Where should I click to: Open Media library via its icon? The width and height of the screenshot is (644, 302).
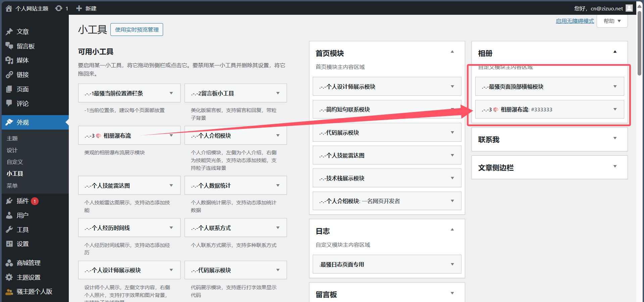point(9,60)
